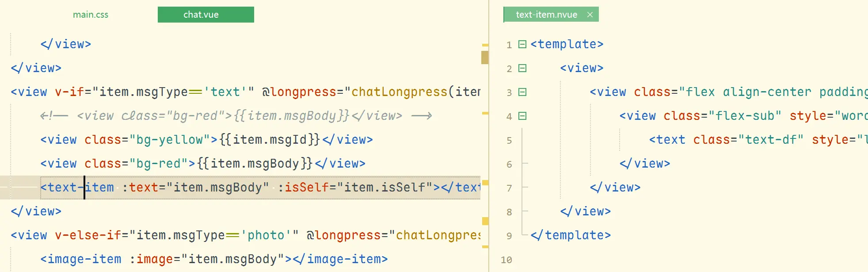The image size is (868, 272).
Task: Click the yellow scrollbar marker beside the text-item line
Action: coord(485,183)
